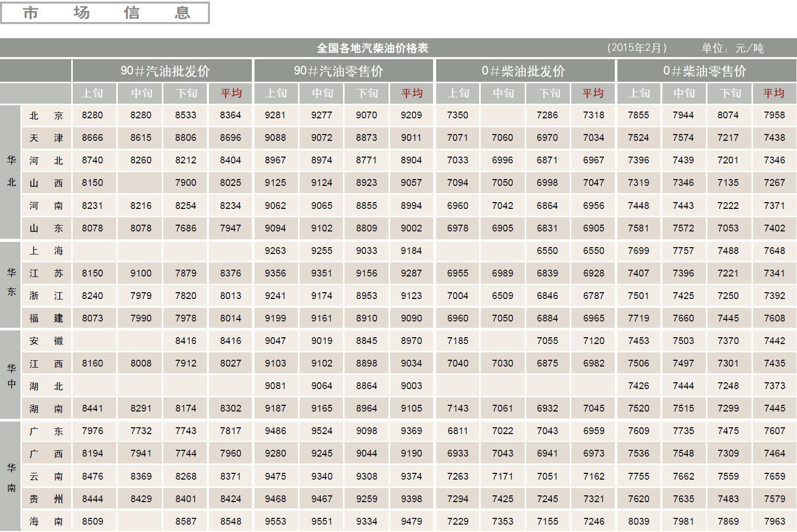The height and width of the screenshot is (532, 797).
Task: Click the 海南 row label
Action: pos(46,521)
